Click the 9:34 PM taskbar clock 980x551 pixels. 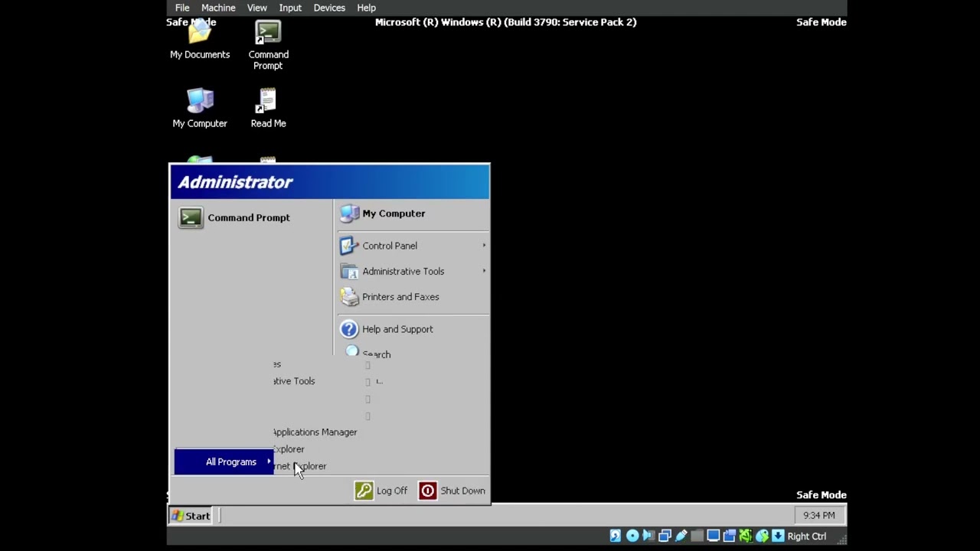click(x=819, y=516)
